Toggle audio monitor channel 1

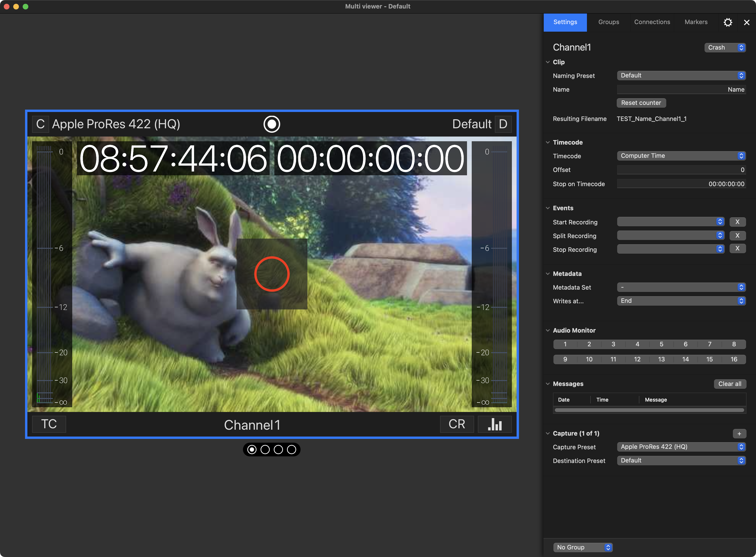pos(565,344)
